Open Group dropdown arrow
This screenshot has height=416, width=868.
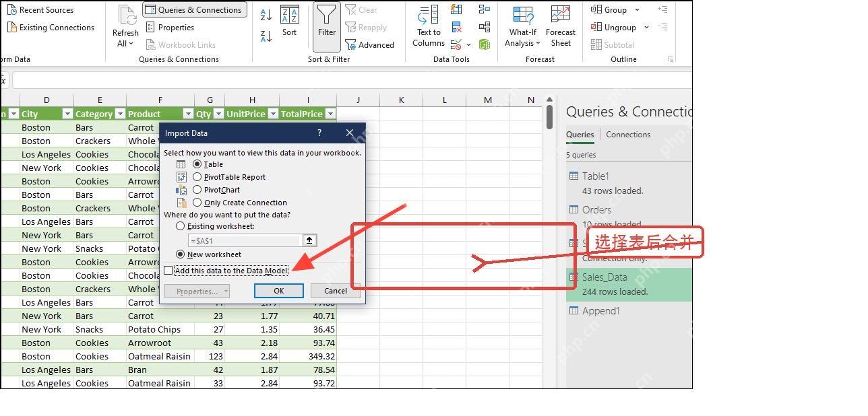point(638,10)
